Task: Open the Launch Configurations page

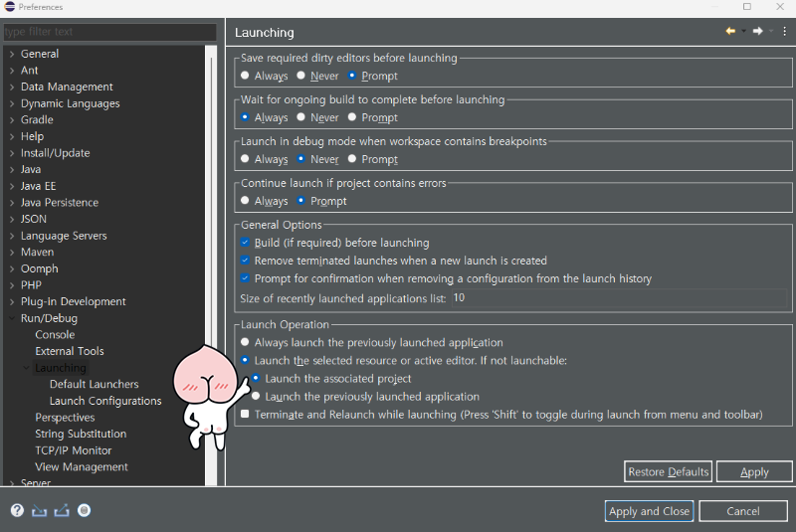Action: pyautogui.click(x=105, y=401)
